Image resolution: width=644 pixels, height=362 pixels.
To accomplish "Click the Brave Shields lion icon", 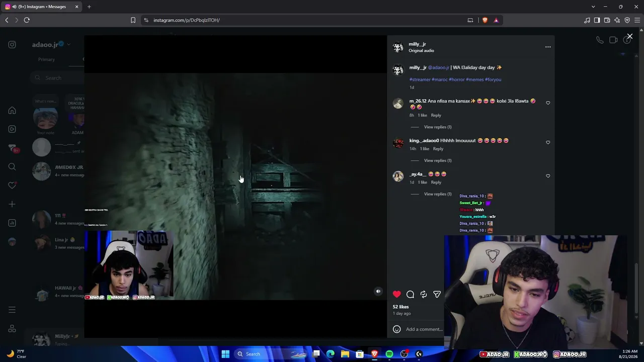I will coord(485,20).
